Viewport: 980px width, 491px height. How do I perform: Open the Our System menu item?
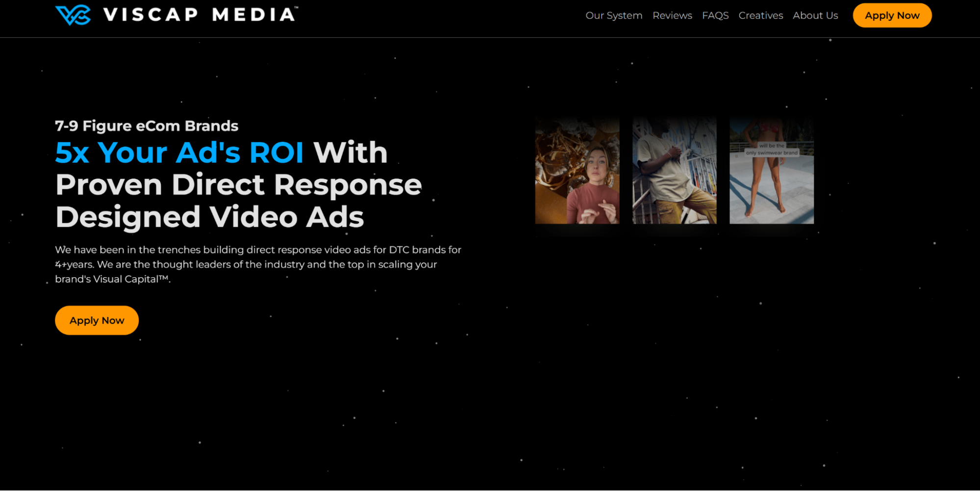(614, 16)
